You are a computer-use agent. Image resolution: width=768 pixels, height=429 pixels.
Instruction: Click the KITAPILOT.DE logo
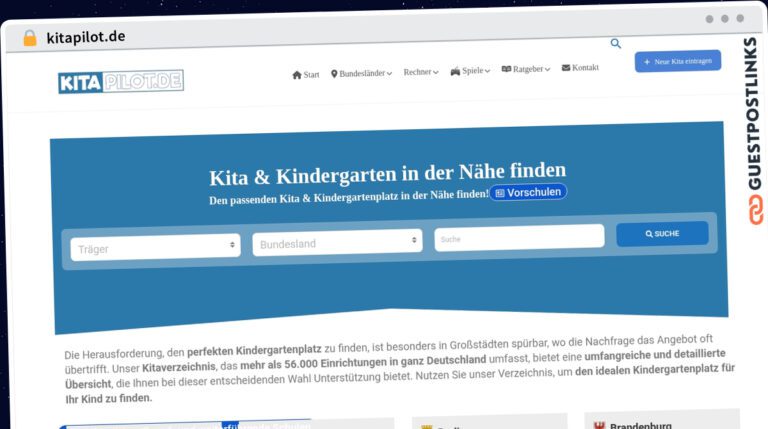tap(121, 81)
